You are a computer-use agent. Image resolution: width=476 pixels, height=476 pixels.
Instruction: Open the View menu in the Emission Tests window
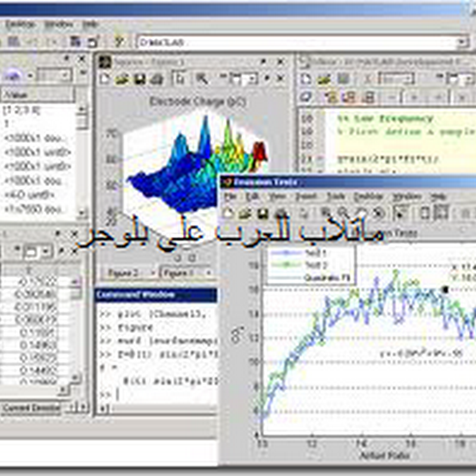277,197
